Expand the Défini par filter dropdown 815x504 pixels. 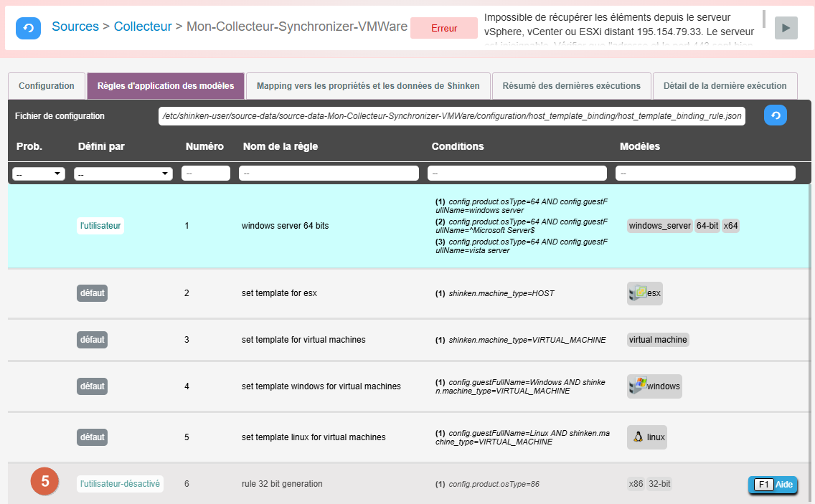point(123,173)
